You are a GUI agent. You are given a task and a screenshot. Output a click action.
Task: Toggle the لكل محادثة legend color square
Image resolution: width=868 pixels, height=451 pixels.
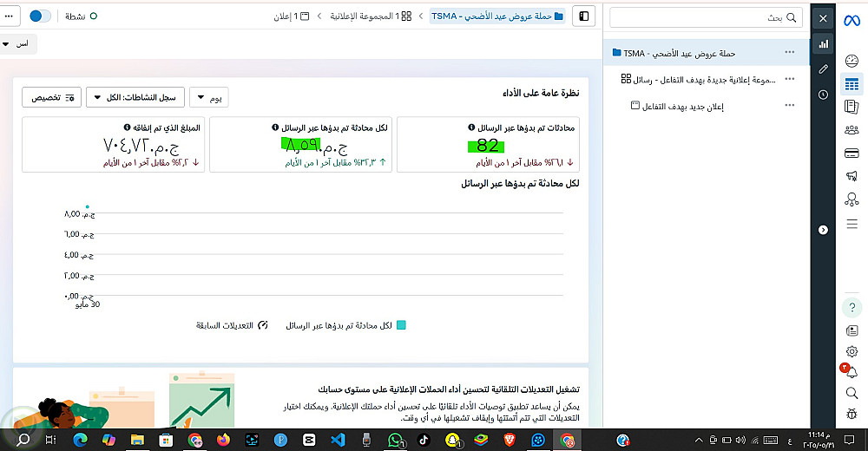(x=401, y=325)
